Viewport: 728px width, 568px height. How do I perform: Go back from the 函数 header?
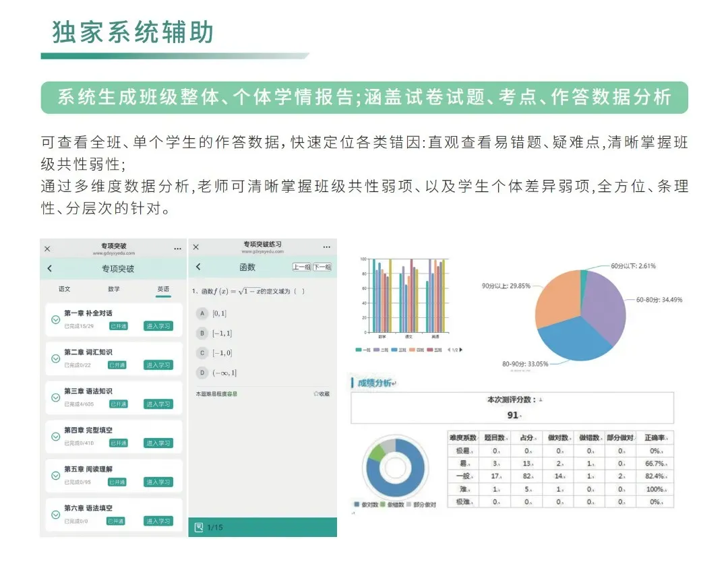coord(198,266)
